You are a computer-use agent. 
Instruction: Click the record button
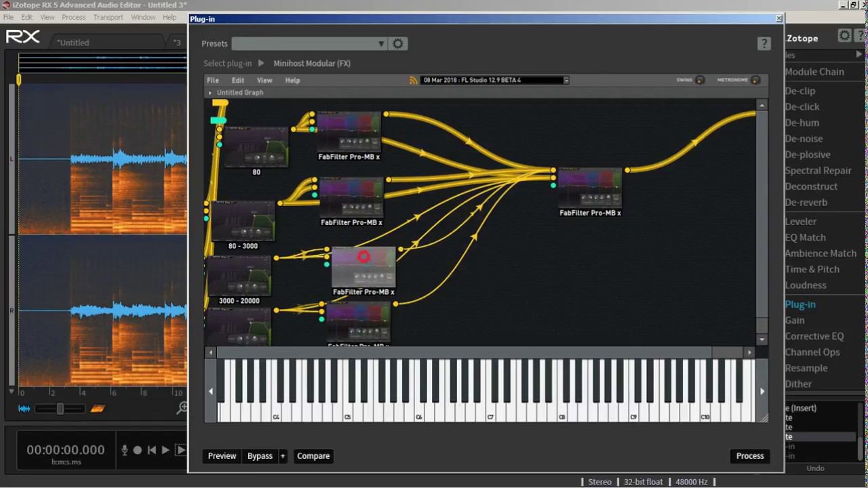coord(138,450)
